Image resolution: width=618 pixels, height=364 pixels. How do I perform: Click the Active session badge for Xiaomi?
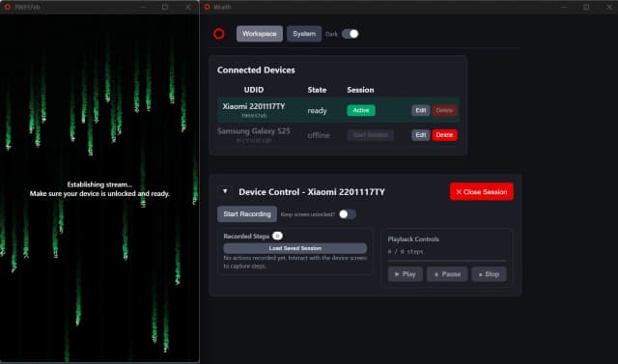361,110
